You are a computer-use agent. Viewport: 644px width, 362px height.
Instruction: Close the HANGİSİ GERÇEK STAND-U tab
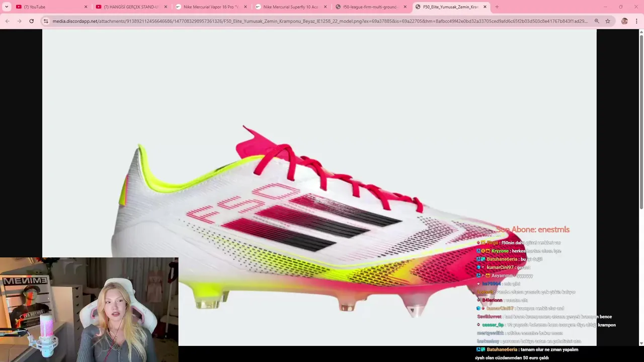[x=166, y=7]
